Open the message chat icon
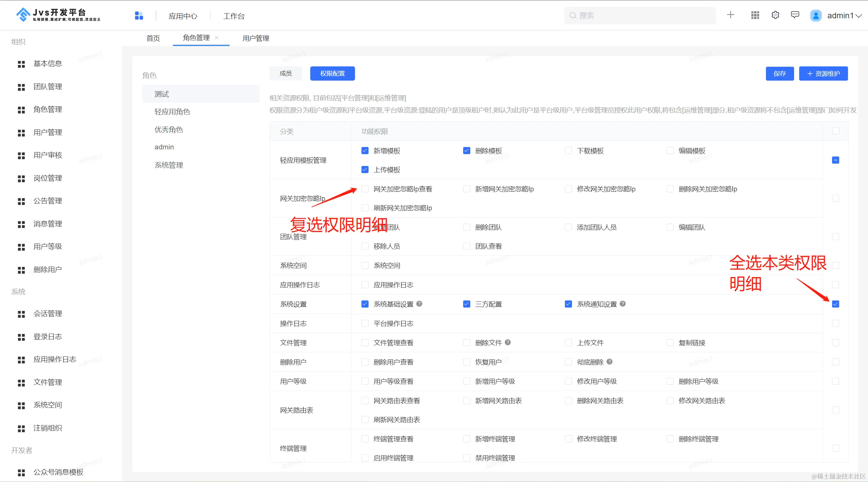Viewport: 868px width, 482px height. pos(795,15)
